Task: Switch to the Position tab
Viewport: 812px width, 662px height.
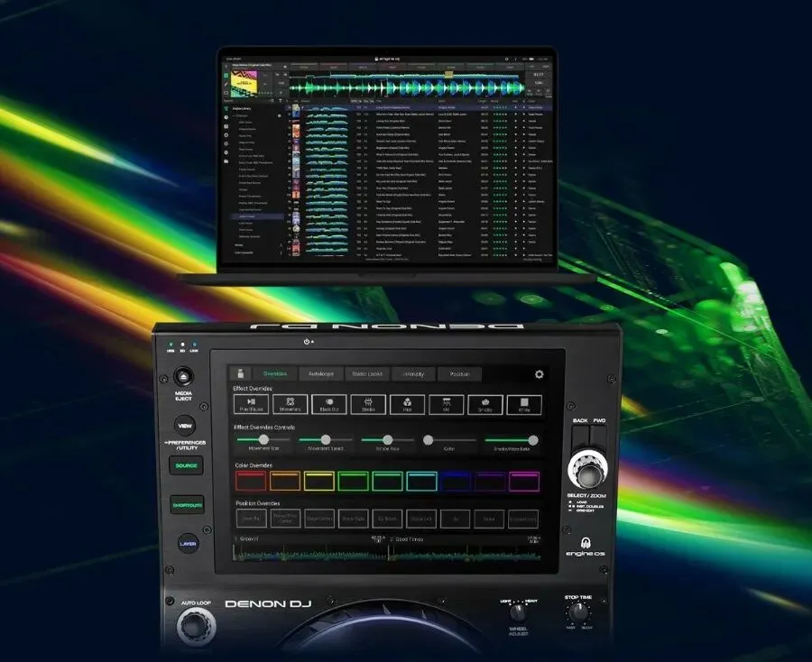Action: [459, 373]
